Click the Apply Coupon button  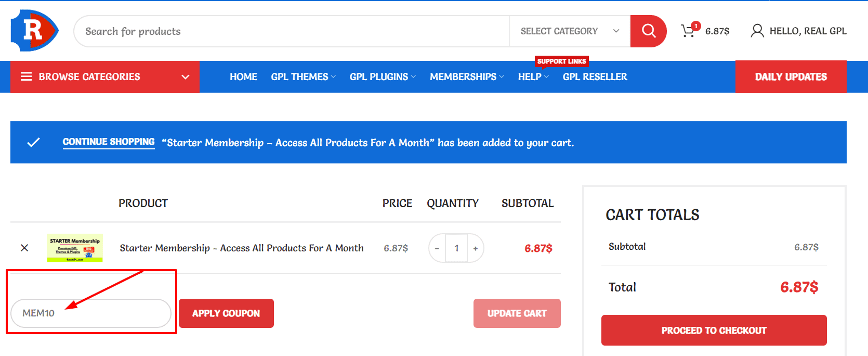[x=226, y=313]
